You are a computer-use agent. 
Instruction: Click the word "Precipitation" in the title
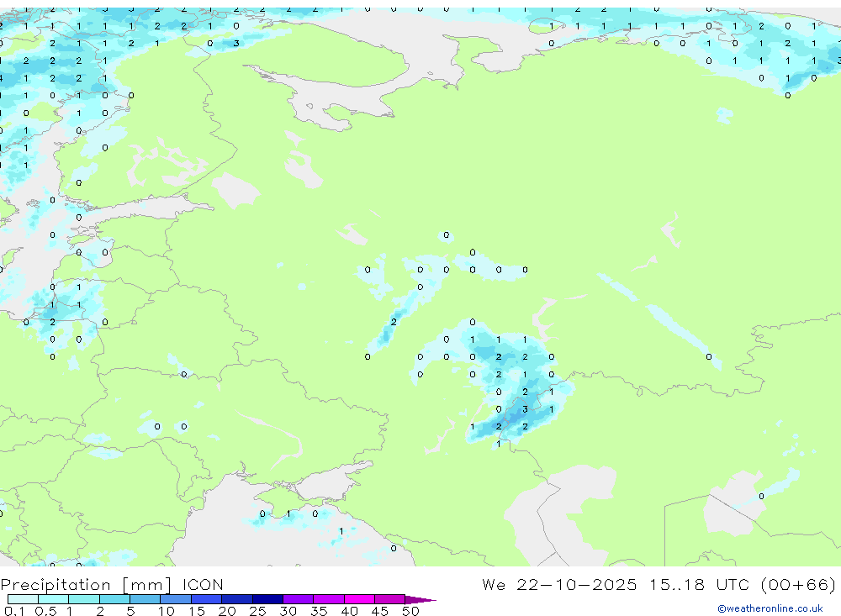56,584
